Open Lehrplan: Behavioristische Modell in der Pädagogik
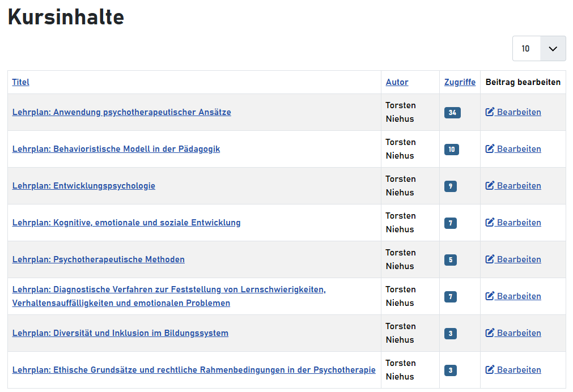Viewport: 573px width, 392px height. coord(116,149)
